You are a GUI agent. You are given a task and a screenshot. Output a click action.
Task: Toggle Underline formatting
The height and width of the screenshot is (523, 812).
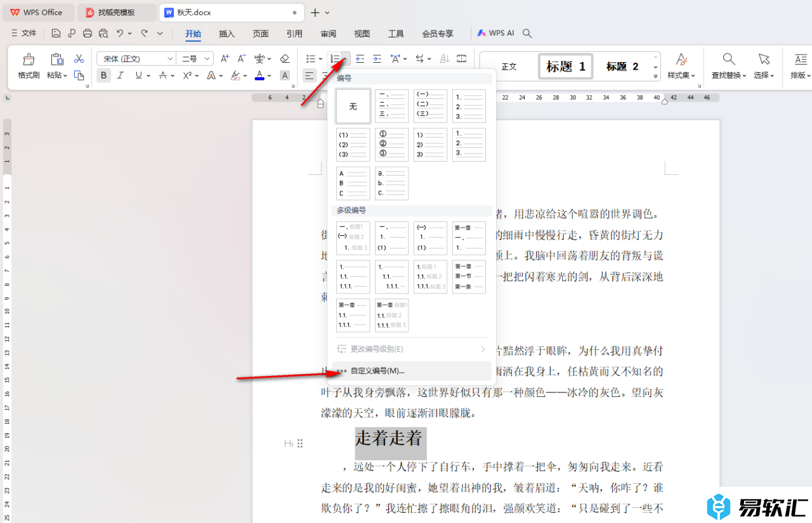[138, 75]
